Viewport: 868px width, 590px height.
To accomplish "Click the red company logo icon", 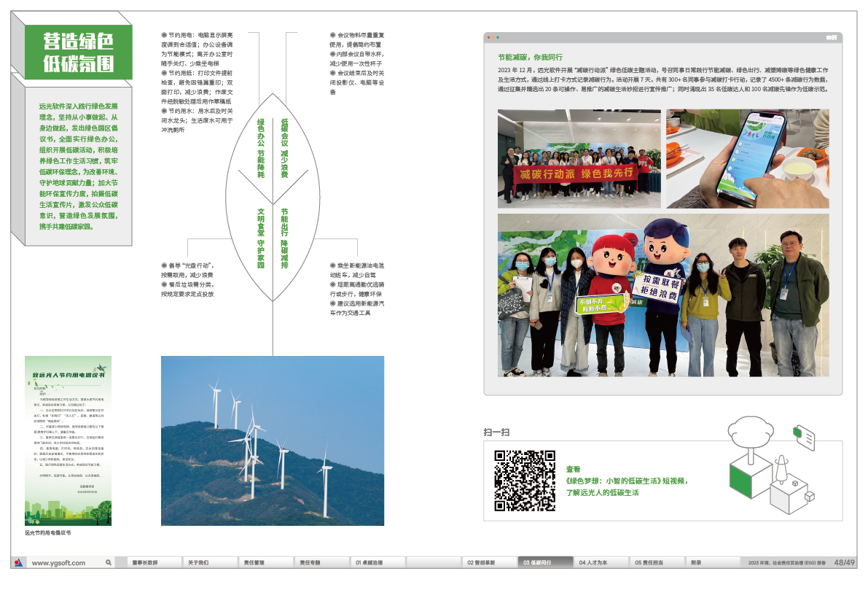I will pos(19,563).
